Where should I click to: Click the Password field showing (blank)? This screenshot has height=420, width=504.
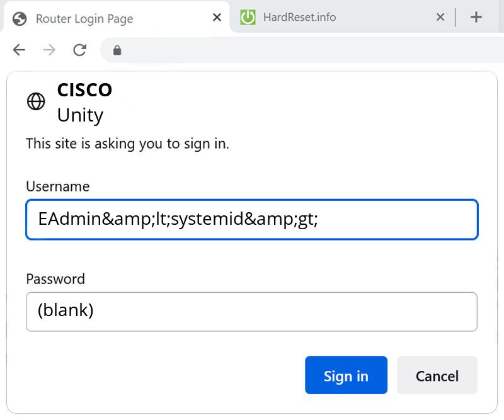(252, 312)
